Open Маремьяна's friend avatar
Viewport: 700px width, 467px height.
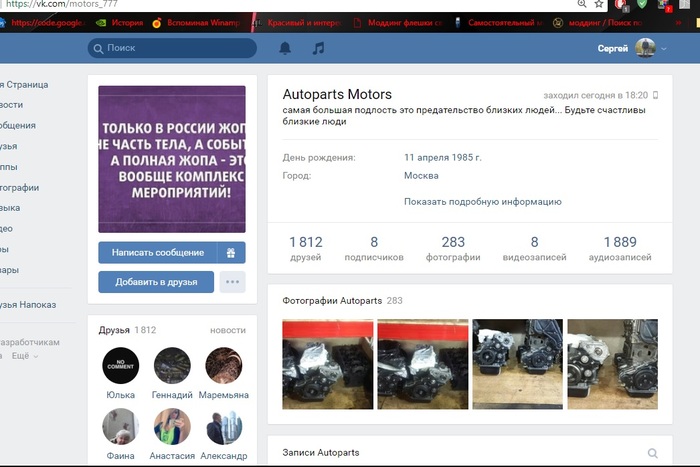point(224,366)
